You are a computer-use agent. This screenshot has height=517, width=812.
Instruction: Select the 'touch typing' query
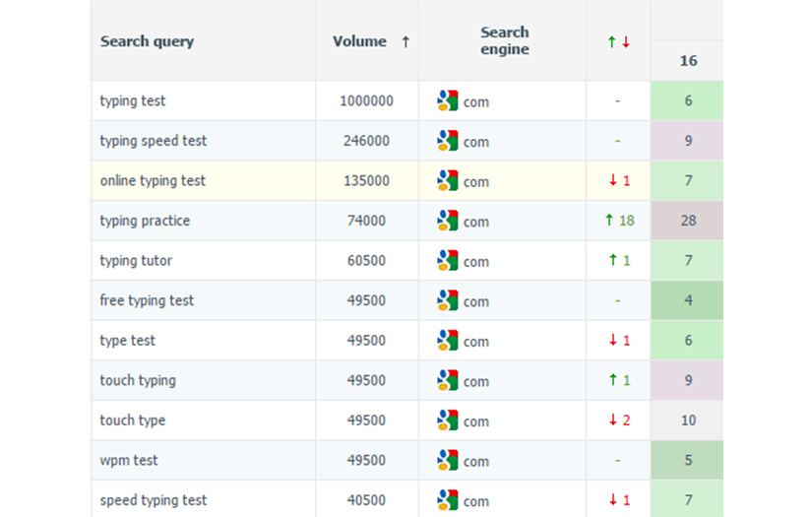[x=138, y=380]
